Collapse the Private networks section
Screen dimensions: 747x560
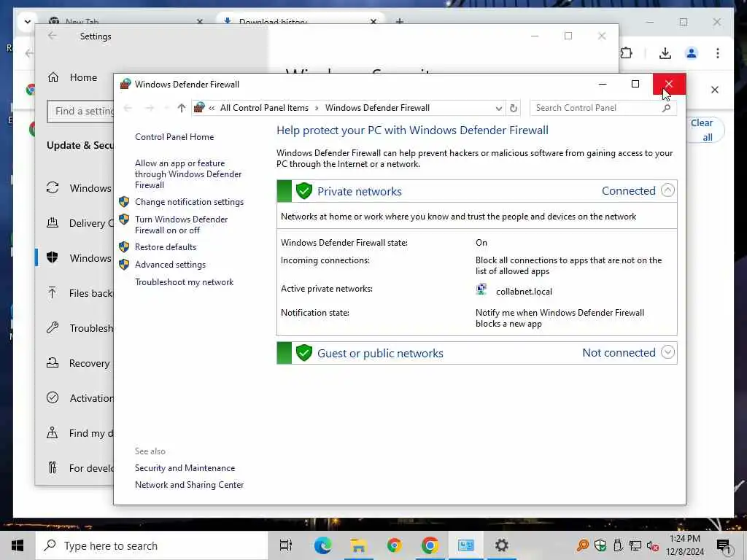pos(667,190)
